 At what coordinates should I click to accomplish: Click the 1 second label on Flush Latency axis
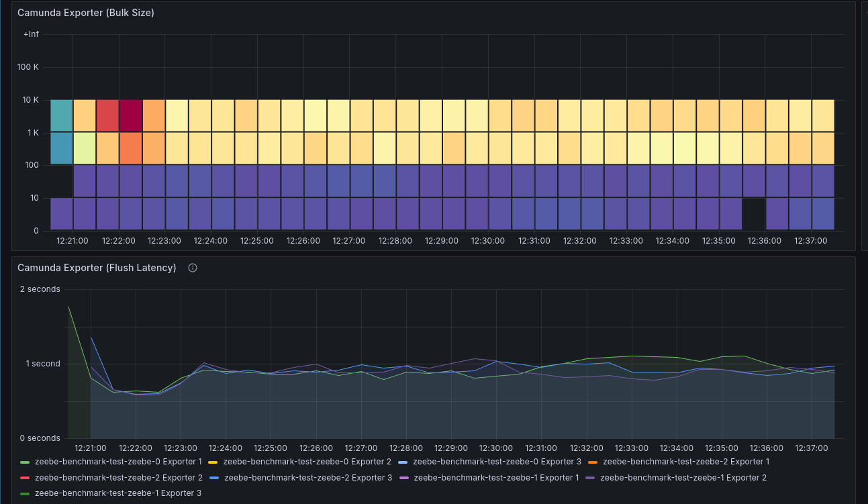(43, 364)
